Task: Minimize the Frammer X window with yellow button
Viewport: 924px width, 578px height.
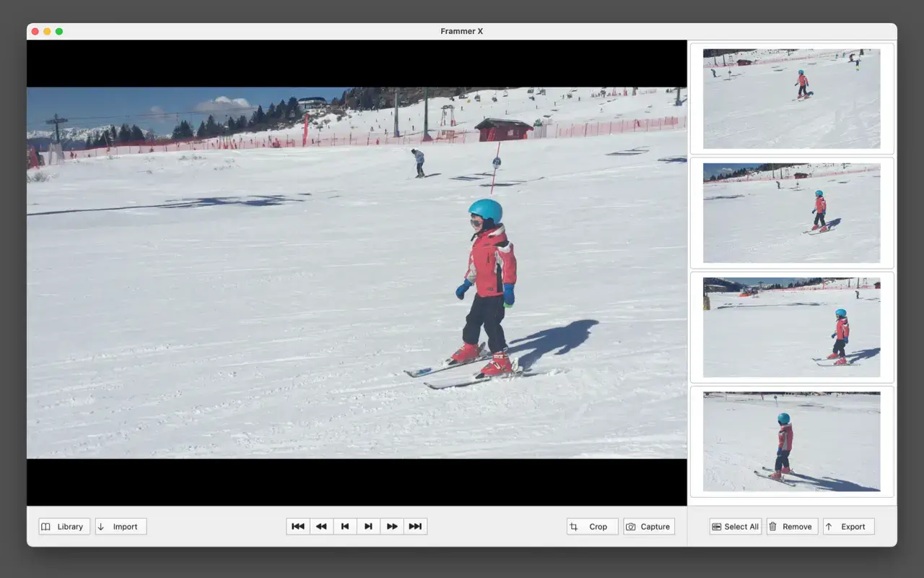Action: click(47, 32)
